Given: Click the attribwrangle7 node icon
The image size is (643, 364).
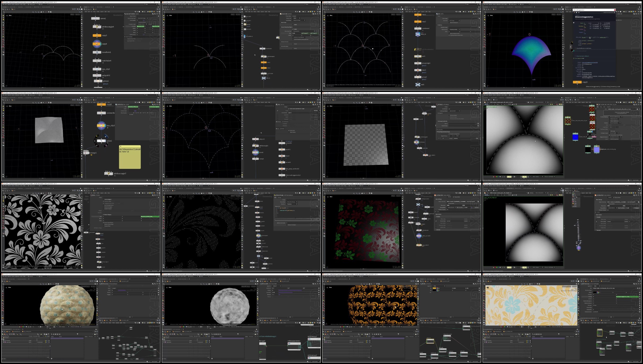Looking at the screenshot, I should [109, 174].
